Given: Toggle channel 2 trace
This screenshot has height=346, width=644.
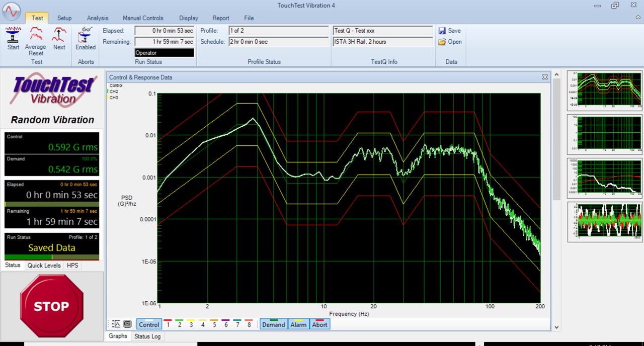Looking at the screenshot, I should point(180,324).
